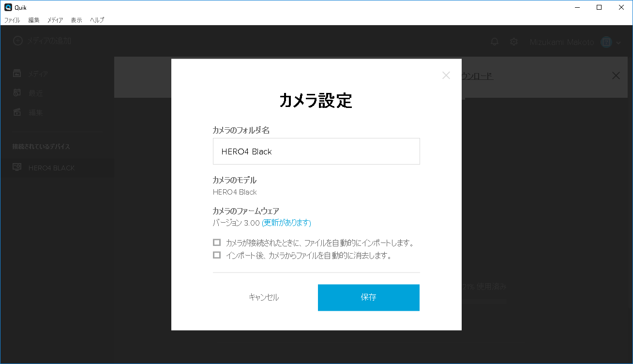Click the camera device icon beside HERO4 BLACK
The height and width of the screenshot is (364, 633).
17,167
